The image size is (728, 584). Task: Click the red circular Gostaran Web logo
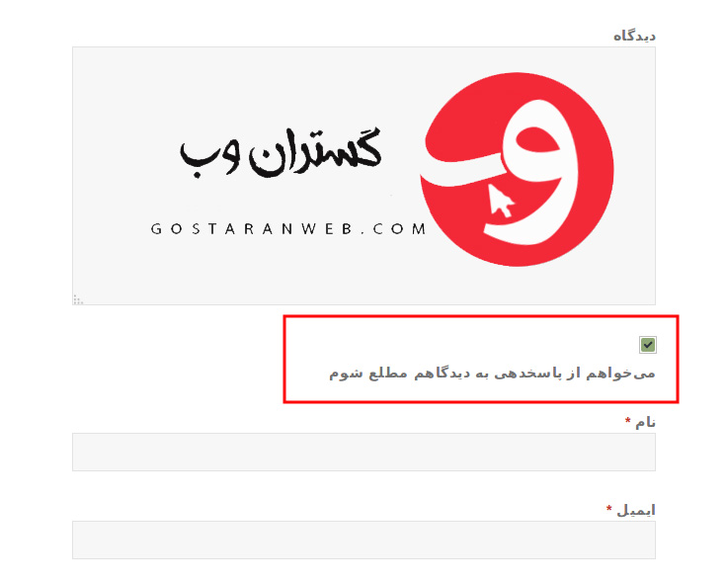click(x=517, y=170)
